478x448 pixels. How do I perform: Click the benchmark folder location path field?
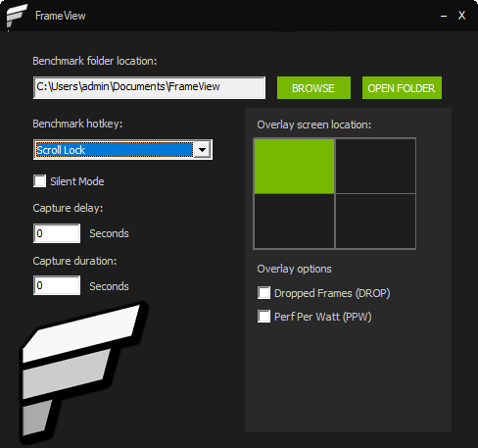tap(149, 87)
